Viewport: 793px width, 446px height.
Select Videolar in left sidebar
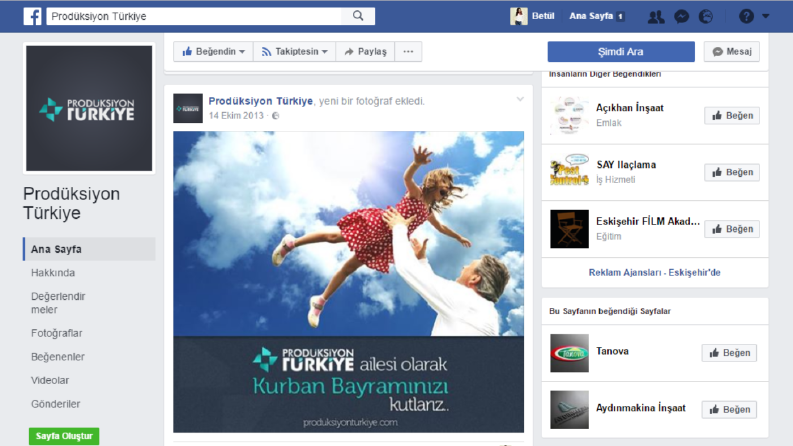pos(50,380)
